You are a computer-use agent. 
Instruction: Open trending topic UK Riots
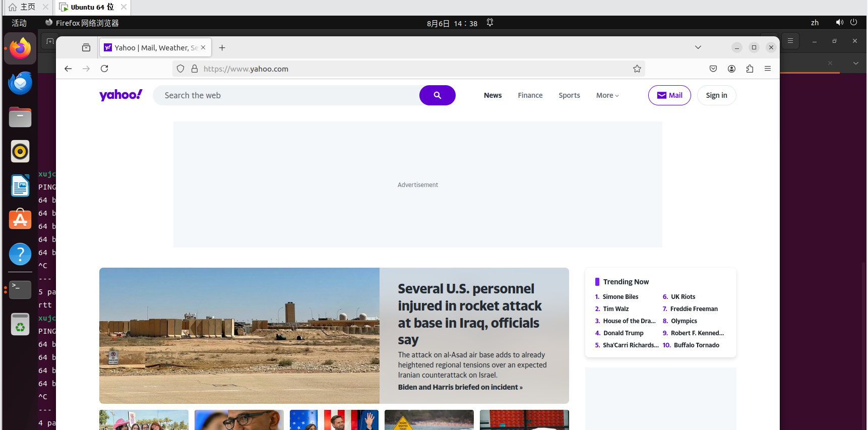(x=683, y=297)
